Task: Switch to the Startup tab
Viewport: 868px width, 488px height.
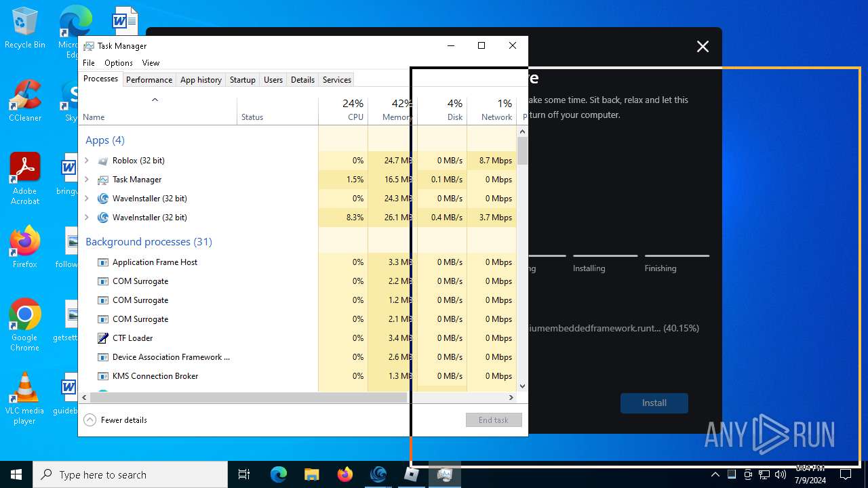Action: click(242, 80)
